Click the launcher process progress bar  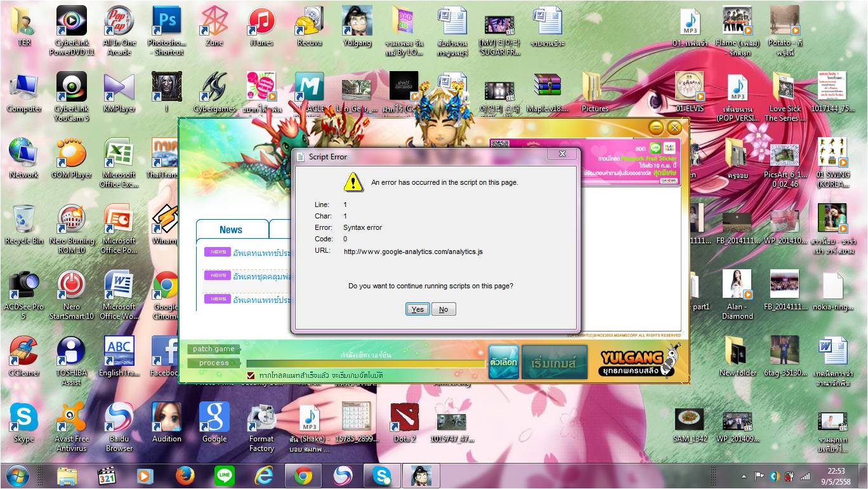pyautogui.click(x=365, y=363)
